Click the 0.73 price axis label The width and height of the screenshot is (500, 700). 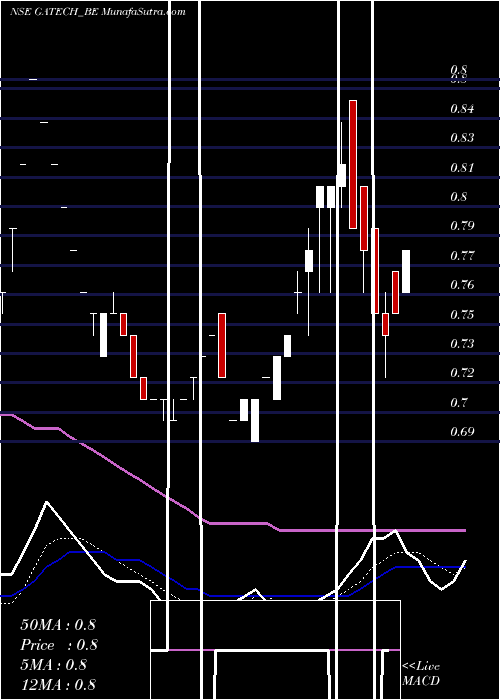[462, 344]
